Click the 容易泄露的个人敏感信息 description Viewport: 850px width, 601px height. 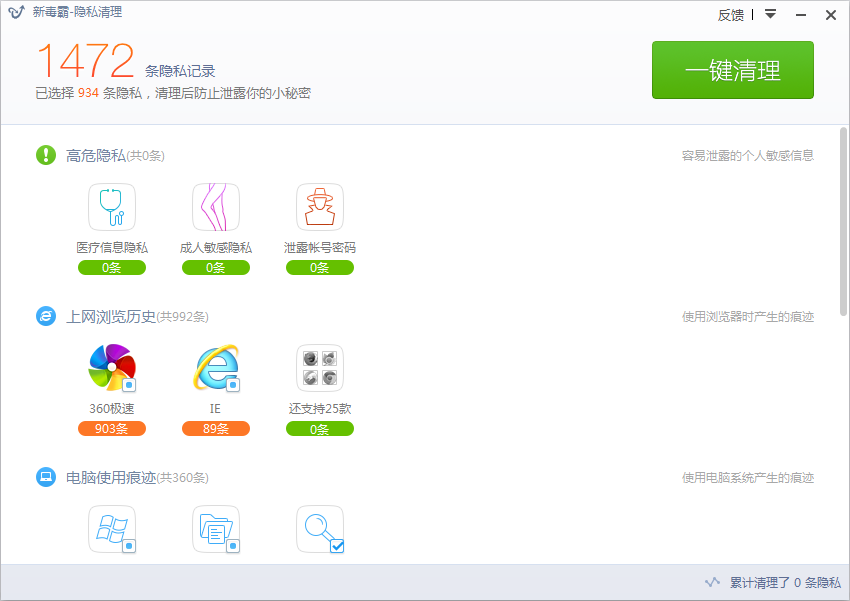click(x=748, y=156)
